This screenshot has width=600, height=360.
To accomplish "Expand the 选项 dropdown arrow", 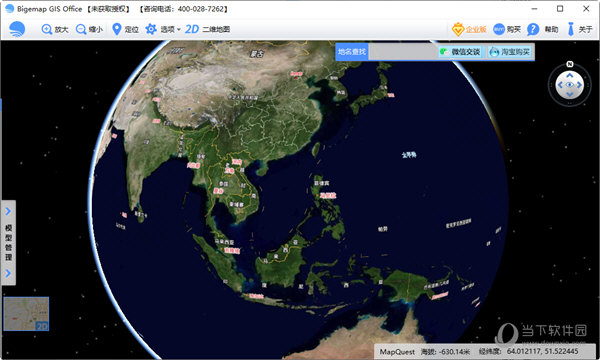I will tap(179, 29).
